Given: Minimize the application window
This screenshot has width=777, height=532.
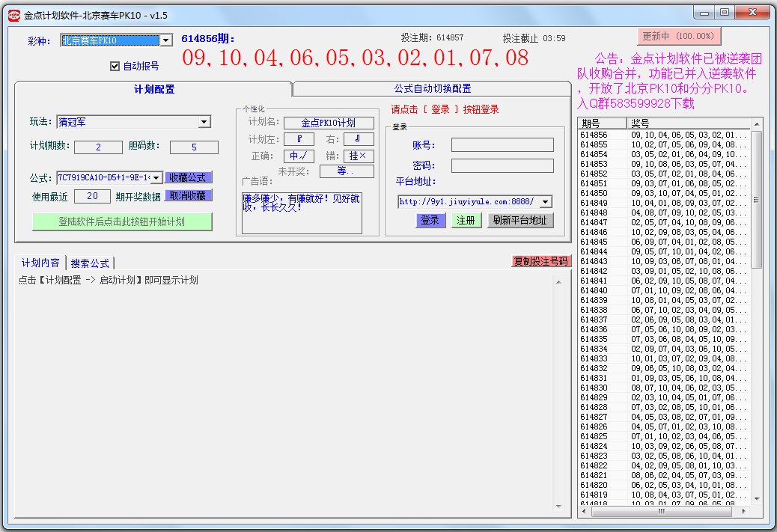Looking at the screenshot, I should [x=704, y=13].
